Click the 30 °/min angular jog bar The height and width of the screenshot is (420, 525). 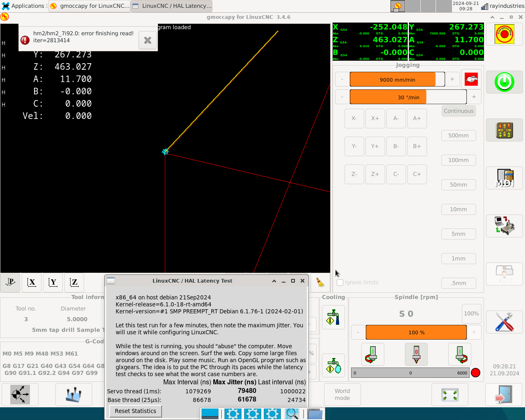click(x=408, y=97)
